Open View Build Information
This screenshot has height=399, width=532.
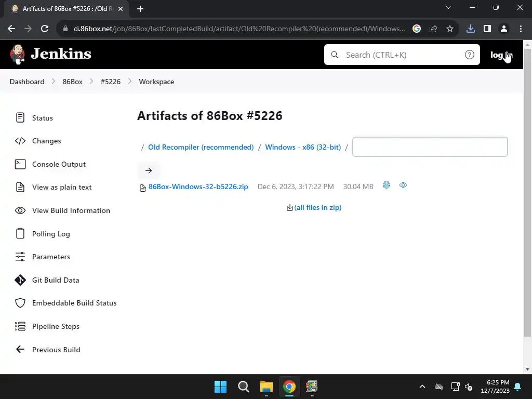(x=62, y=210)
